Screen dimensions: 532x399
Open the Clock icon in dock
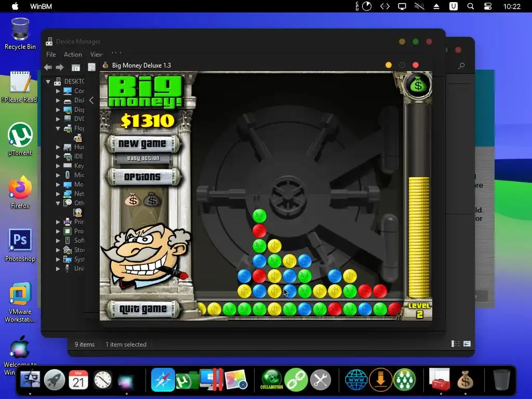pyautogui.click(x=103, y=380)
